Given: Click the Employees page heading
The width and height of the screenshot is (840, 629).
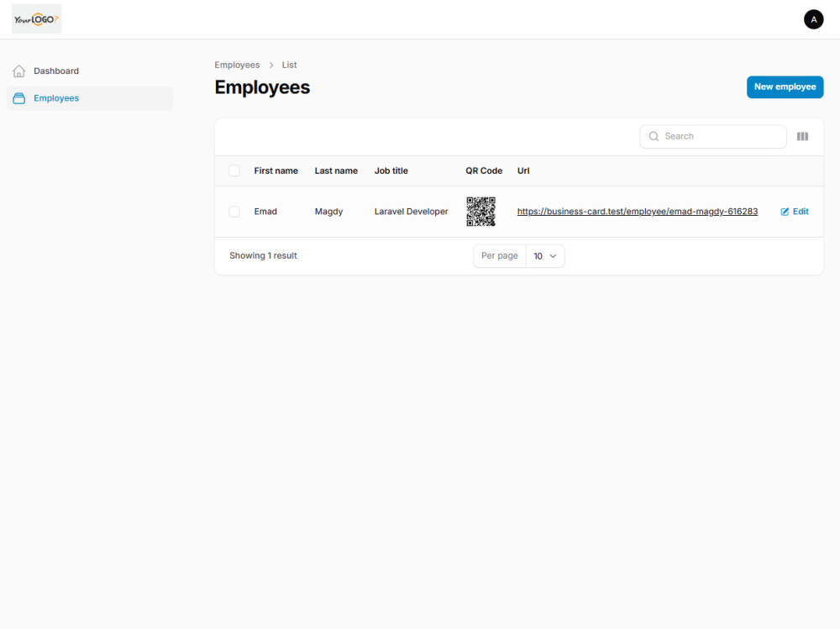Looking at the screenshot, I should tap(262, 87).
